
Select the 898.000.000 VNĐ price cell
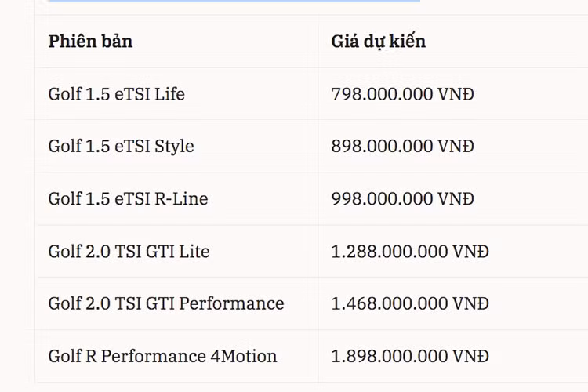coord(402,147)
